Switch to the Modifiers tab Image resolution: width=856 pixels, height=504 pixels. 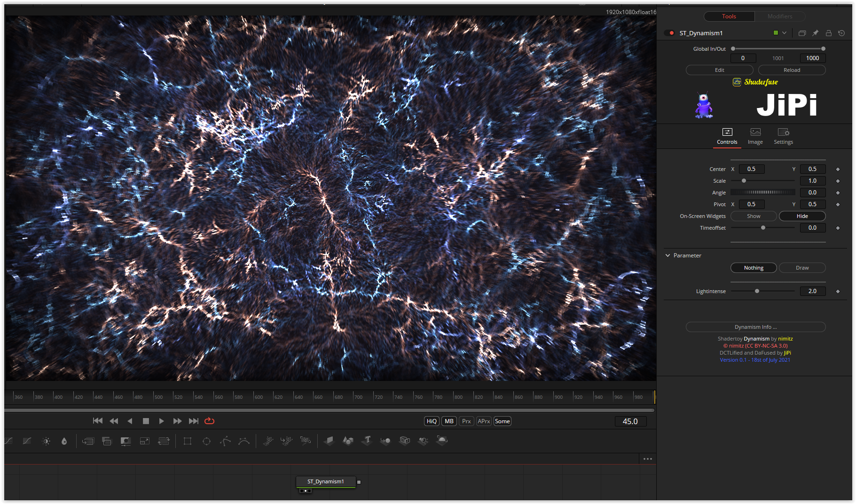pyautogui.click(x=780, y=16)
